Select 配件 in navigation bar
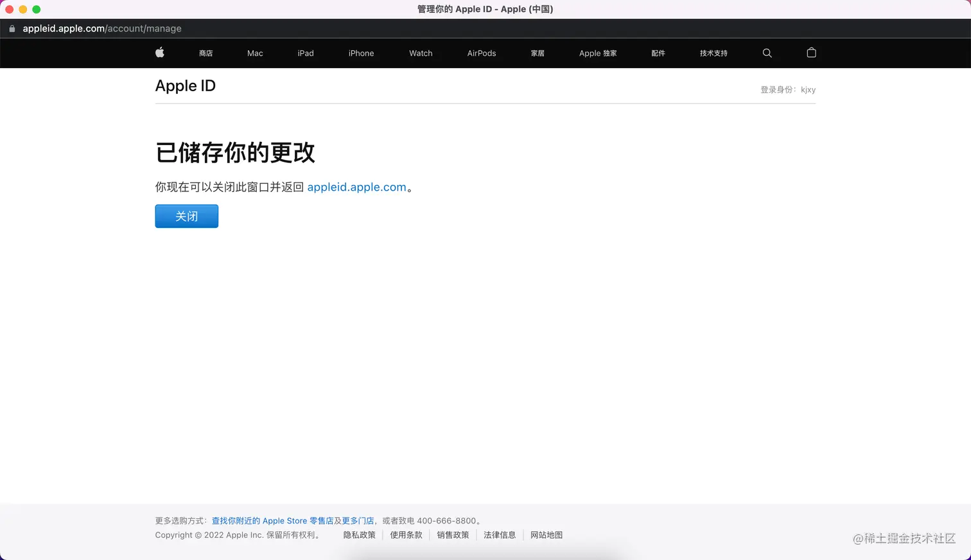The height and width of the screenshot is (560, 971). (x=658, y=53)
